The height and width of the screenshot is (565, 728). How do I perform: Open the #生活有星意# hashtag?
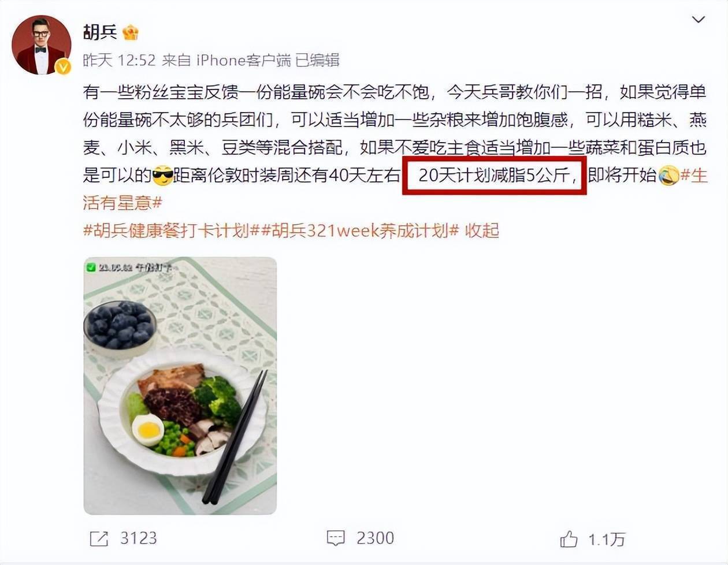pos(395,188)
